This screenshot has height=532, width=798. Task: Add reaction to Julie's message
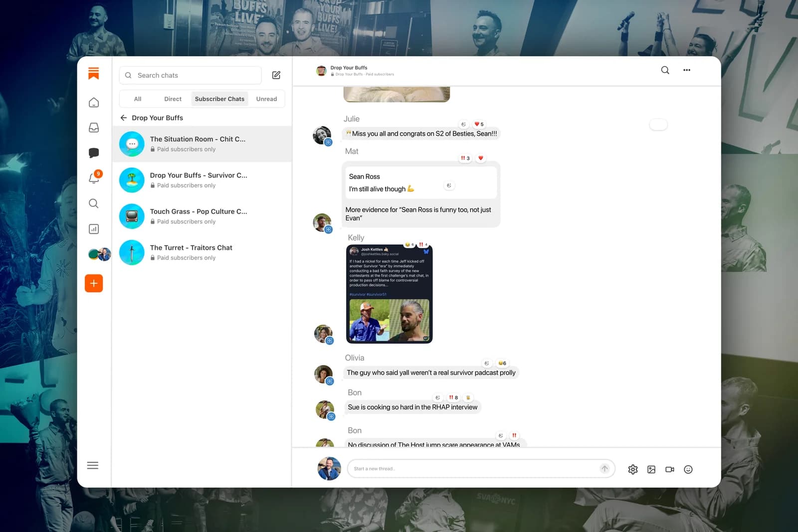[x=463, y=124]
